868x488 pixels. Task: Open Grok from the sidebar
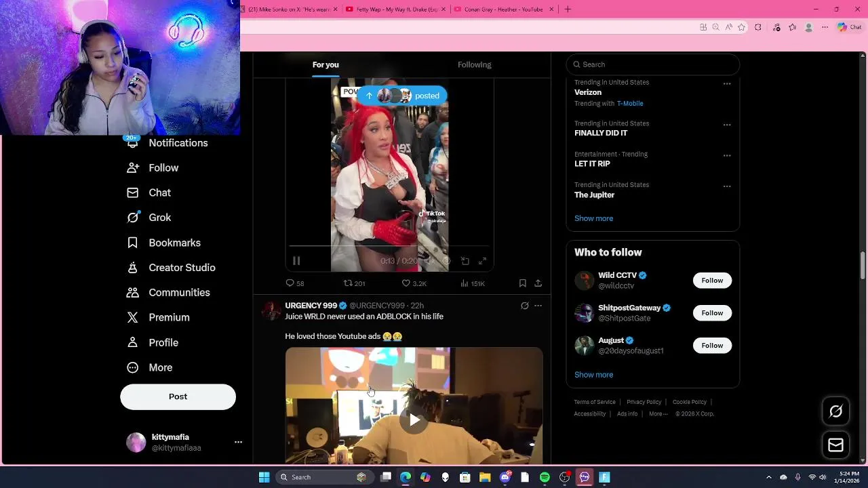149,218
